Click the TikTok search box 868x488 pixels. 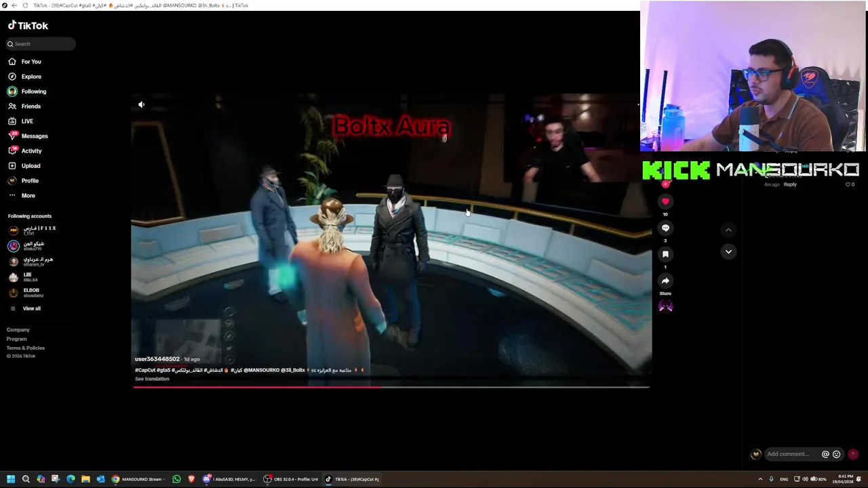pos(41,44)
